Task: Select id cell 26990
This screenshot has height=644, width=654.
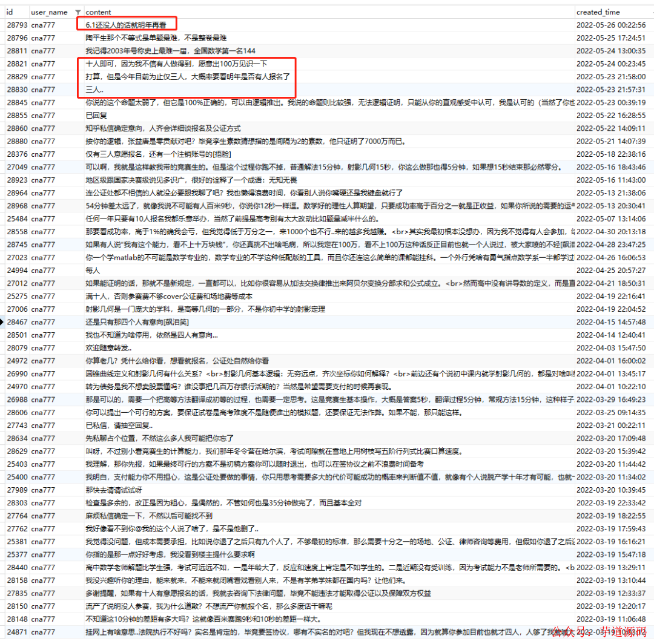Action: (17, 374)
